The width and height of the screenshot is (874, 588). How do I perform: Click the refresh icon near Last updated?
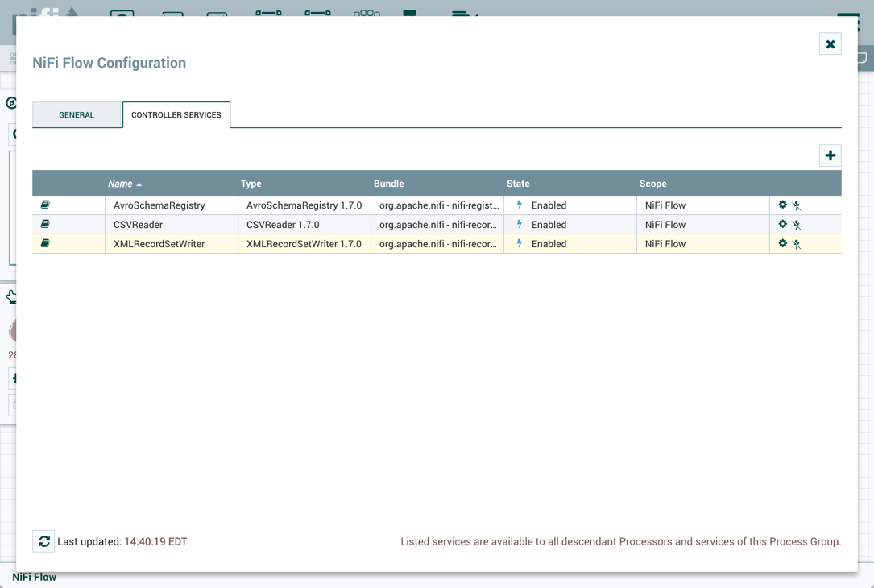(x=43, y=540)
